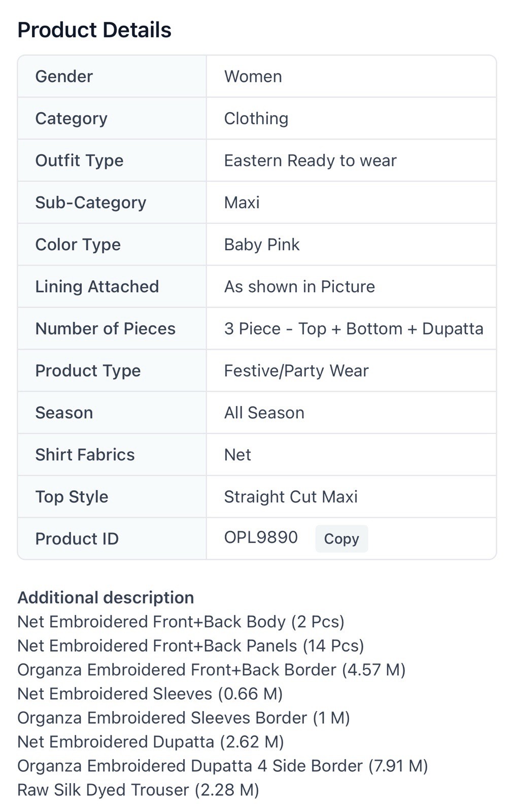Select the Eastern Ready to wear value
514x812 pixels.
(x=310, y=161)
